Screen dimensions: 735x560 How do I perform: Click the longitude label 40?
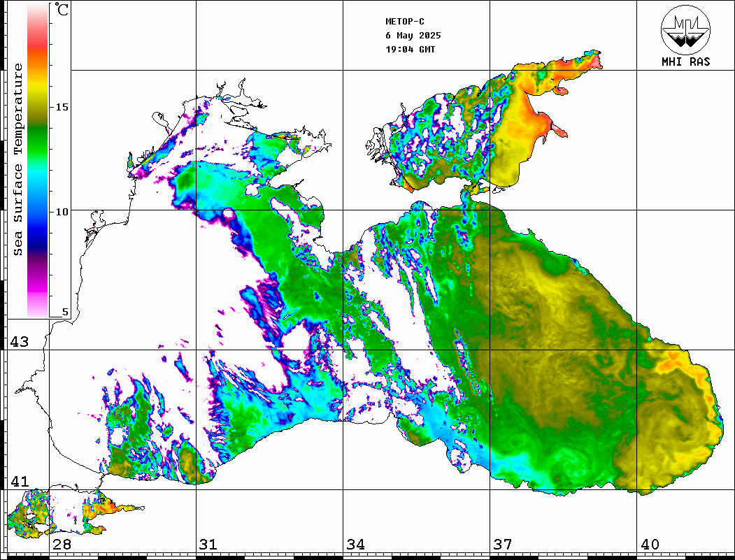pyautogui.click(x=650, y=545)
